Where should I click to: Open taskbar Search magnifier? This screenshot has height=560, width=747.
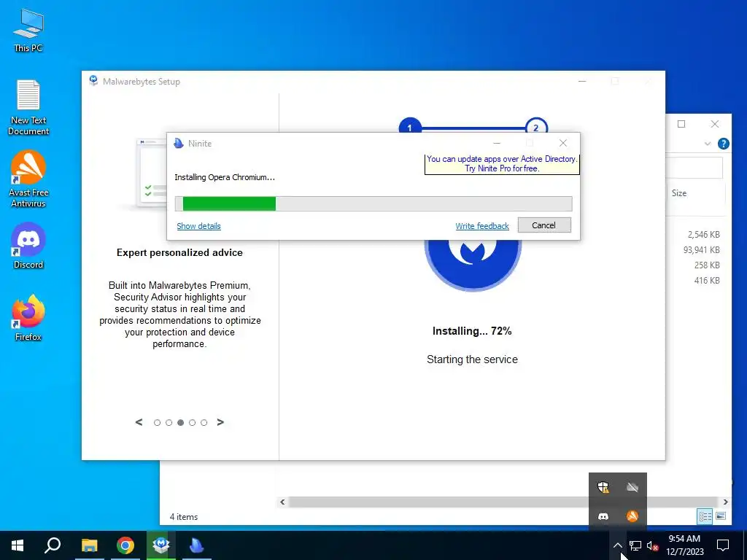(53, 545)
